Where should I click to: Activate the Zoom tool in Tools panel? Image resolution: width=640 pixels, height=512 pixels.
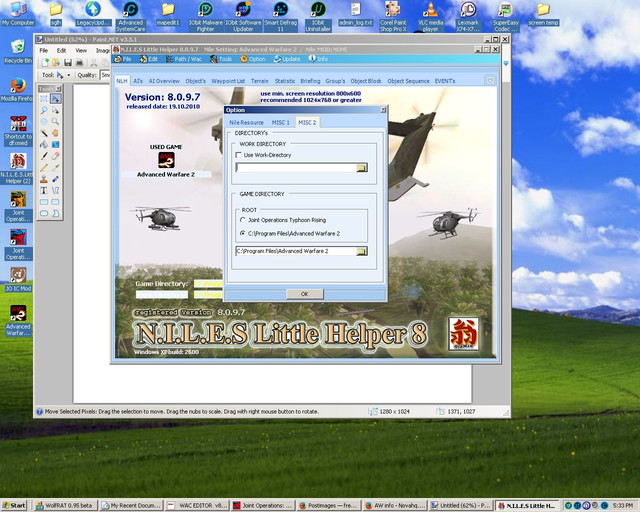pyautogui.click(x=55, y=122)
